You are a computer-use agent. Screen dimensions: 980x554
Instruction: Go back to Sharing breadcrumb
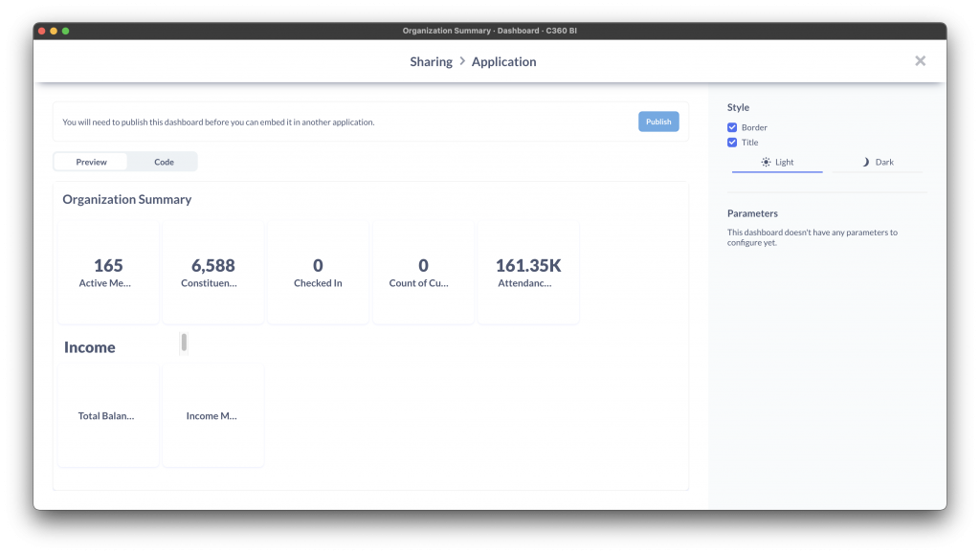click(x=432, y=61)
